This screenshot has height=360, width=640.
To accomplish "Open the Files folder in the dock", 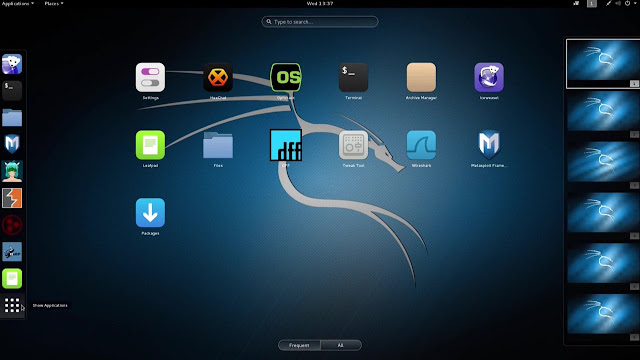I will 12,118.
